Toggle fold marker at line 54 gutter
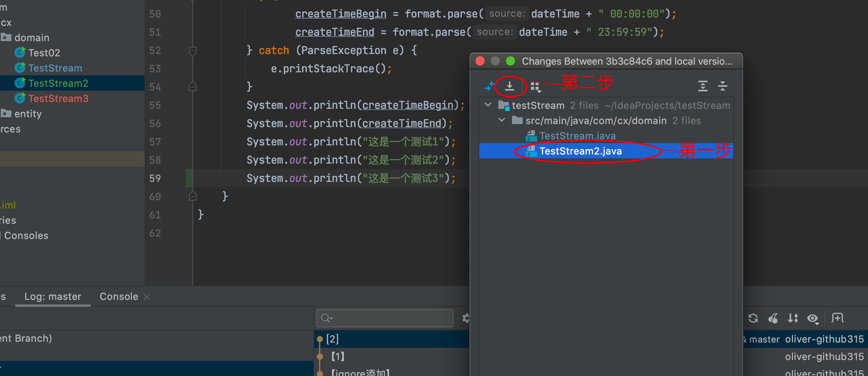Image resolution: width=868 pixels, height=376 pixels. pyautogui.click(x=193, y=87)
